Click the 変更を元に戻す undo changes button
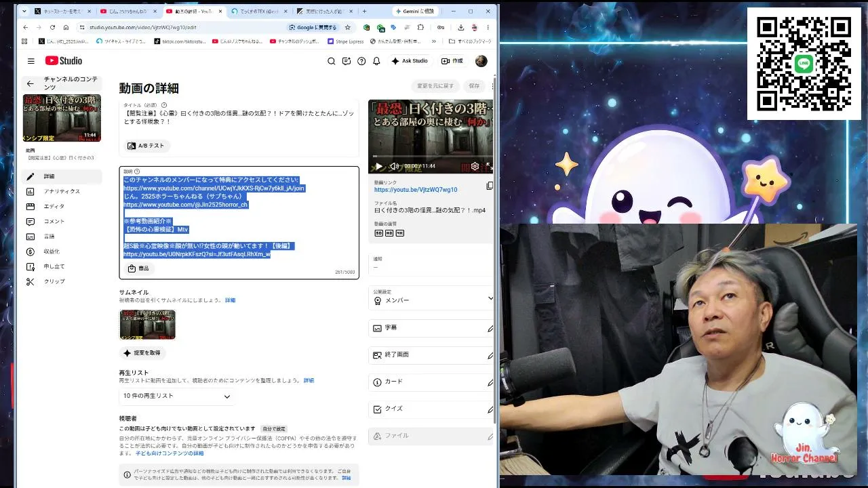This screenshot has height=488, width=868. [435, 86]
